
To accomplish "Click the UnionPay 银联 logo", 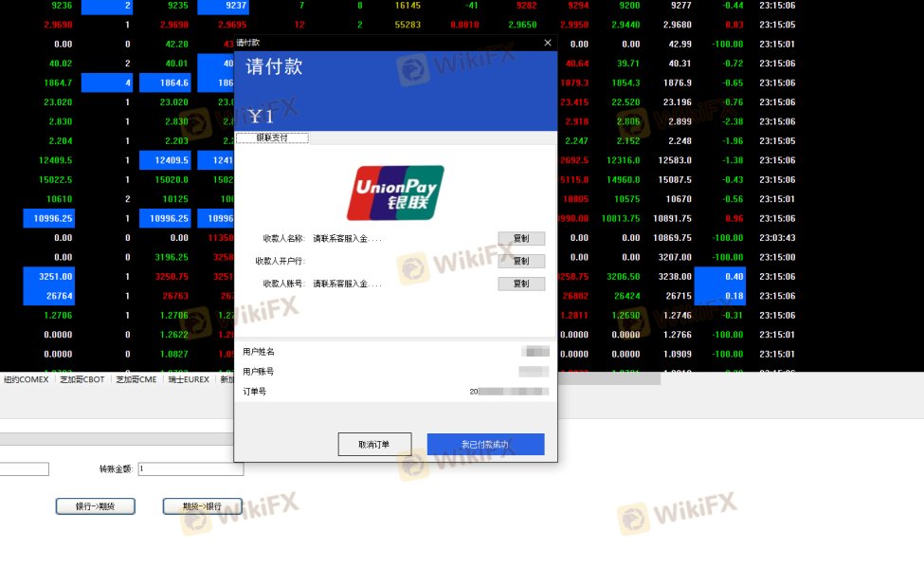I will pyautogui.click(x=395, y=193).
